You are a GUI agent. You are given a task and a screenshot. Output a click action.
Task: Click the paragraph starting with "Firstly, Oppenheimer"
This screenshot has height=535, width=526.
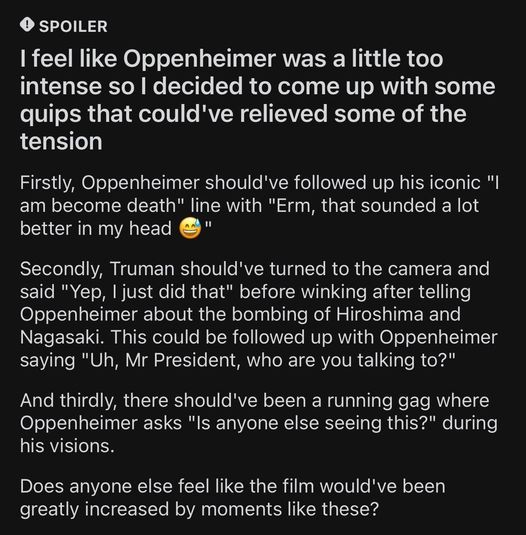[x=259, y=205]
